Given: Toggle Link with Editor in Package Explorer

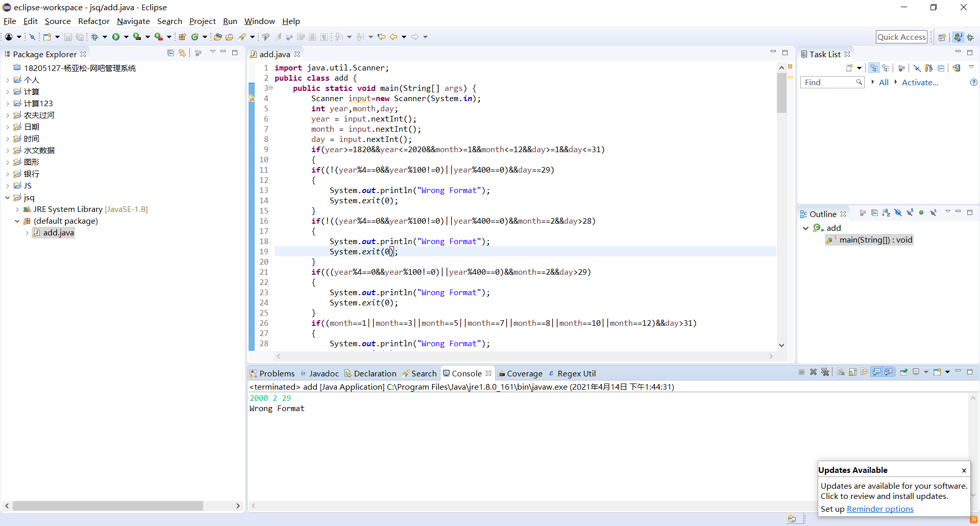Looking at the screenshot, I should (x=182, y=53).
